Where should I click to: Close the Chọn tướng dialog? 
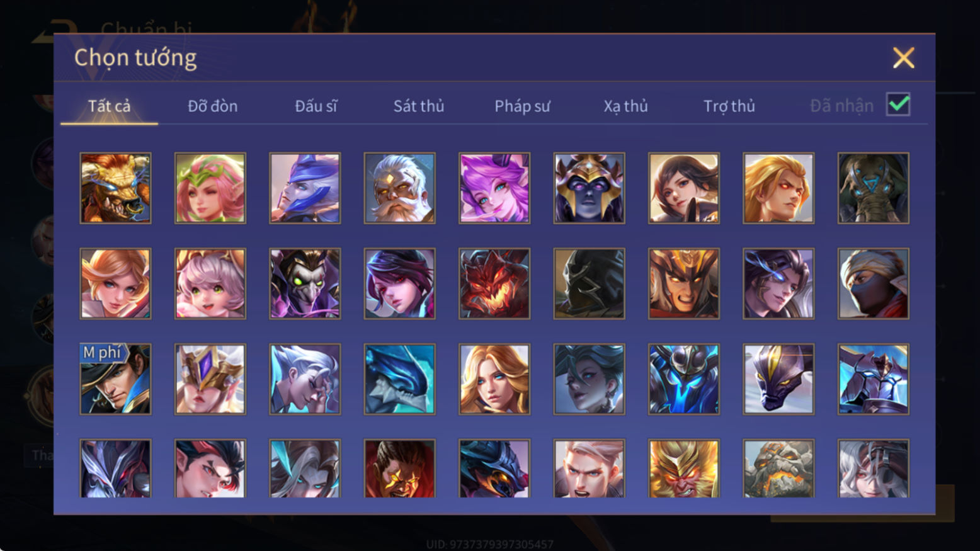click(x=903, y=58)
